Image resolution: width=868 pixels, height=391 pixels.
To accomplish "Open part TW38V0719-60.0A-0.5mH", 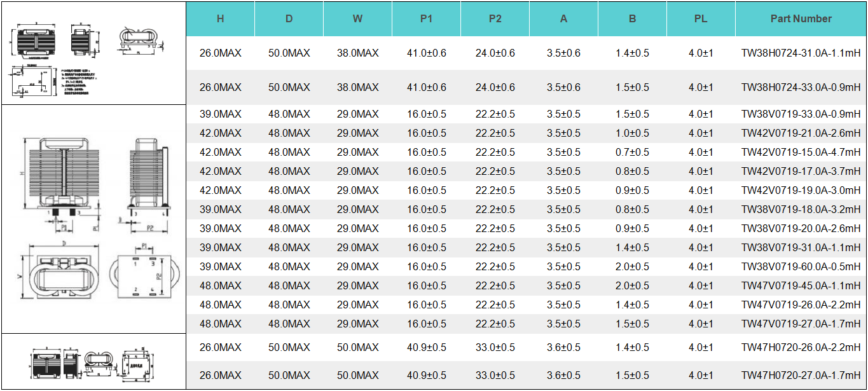I will click(801, 267).
